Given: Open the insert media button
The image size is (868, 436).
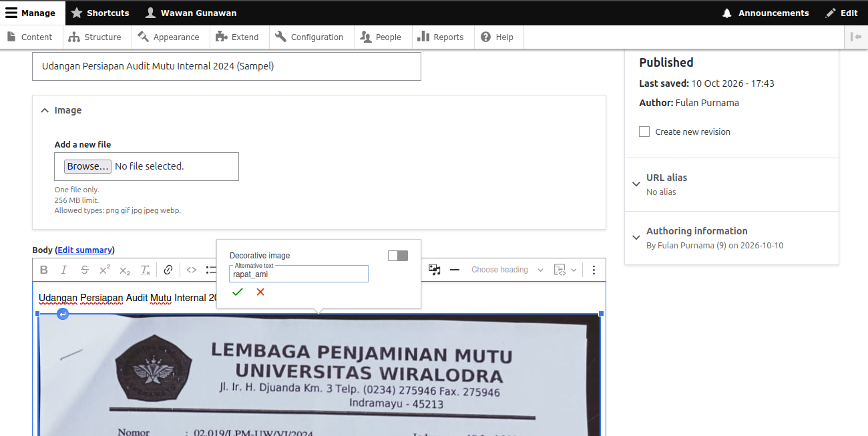Looking at the screenshot, I should point(435,270).
